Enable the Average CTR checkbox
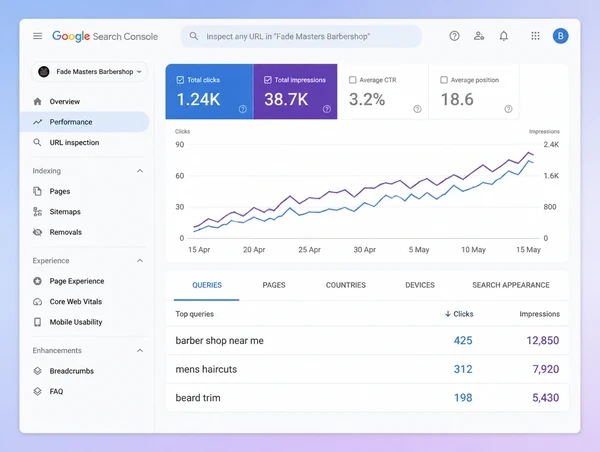Image resolution: width=600 pixels, height=452 pixels. click(x=352, y=80)
